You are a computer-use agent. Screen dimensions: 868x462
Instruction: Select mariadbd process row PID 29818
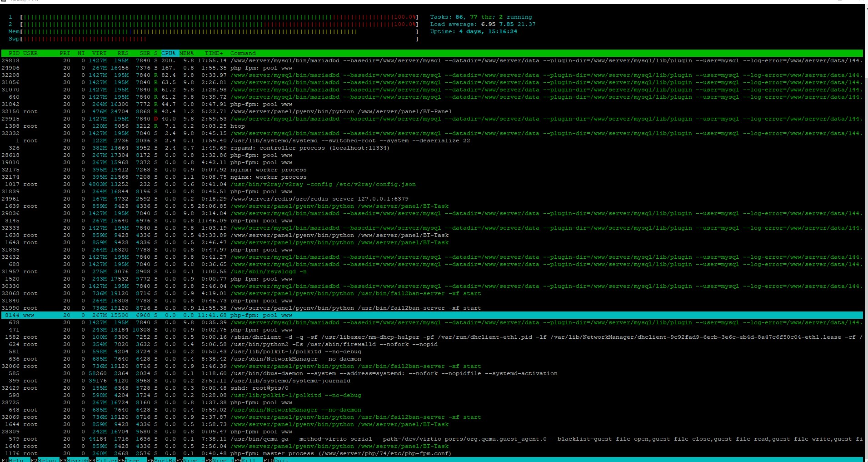432,60
